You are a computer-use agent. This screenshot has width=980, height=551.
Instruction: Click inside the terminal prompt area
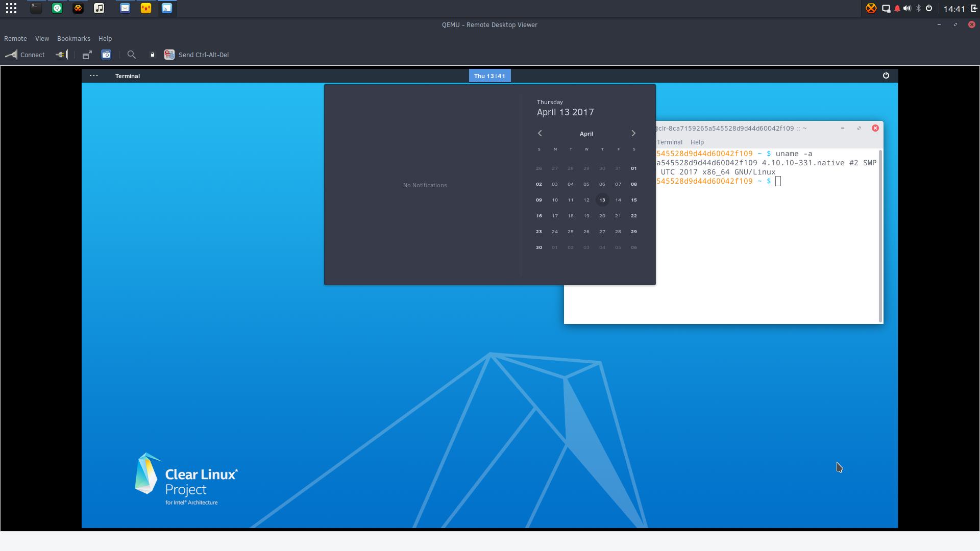tap(778, 181)
